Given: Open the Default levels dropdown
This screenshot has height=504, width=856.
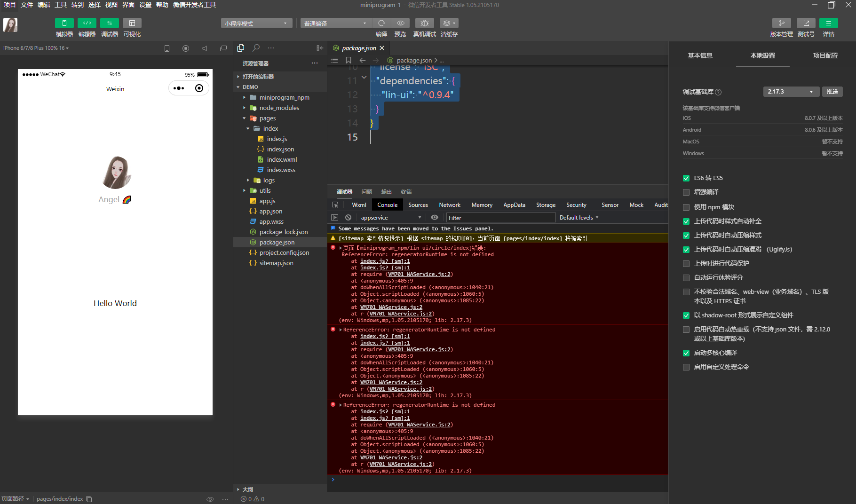Looking at the screenshot, I should pyautogui.click(x=579, y=218).
